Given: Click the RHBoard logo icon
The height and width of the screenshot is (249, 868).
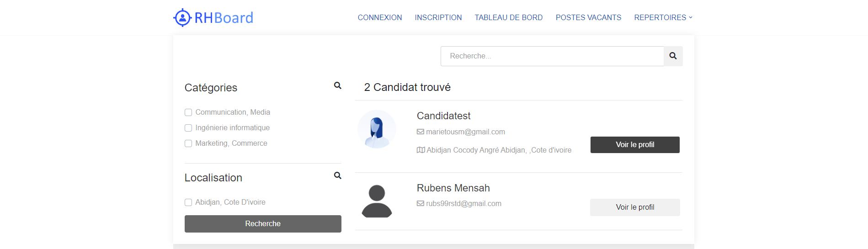Looking at the screenshot, I should tap(182, 18).
